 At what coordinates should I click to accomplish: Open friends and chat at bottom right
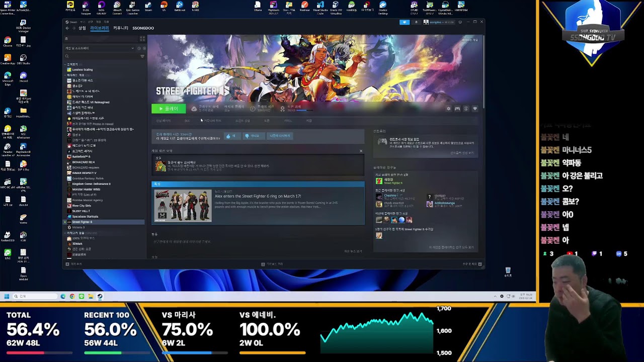(x=472, y=264)
